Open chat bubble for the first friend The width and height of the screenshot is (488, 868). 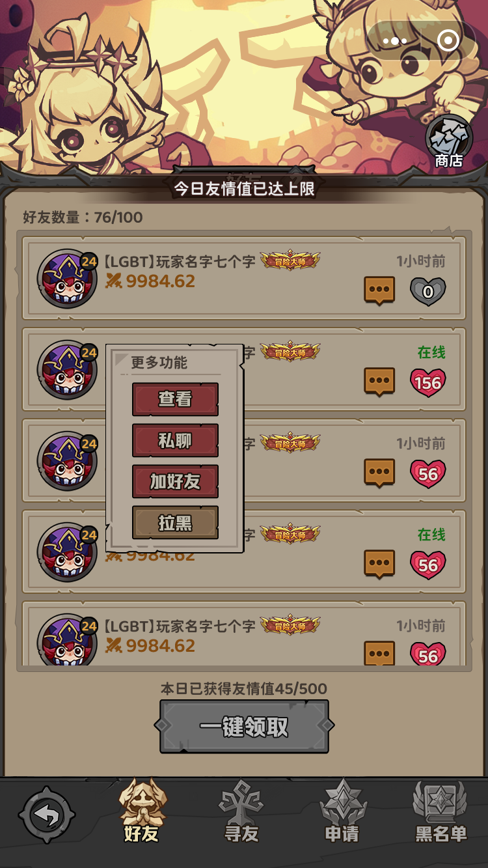point(379,290)
